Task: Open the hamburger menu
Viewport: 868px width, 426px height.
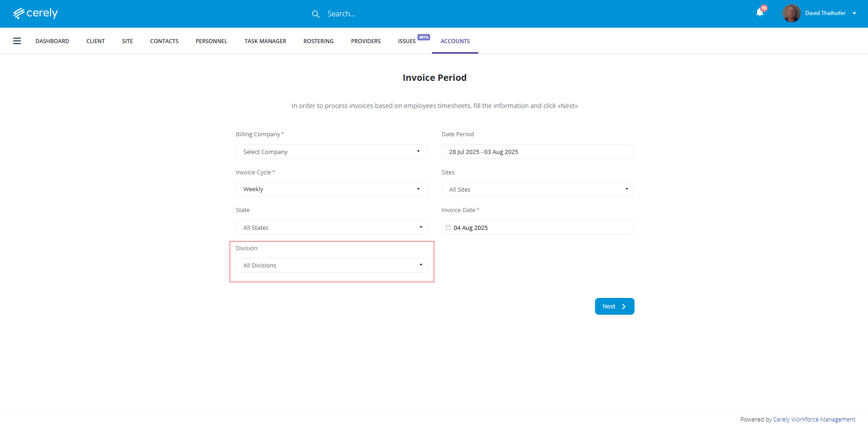Action: [x=17, y=41]
